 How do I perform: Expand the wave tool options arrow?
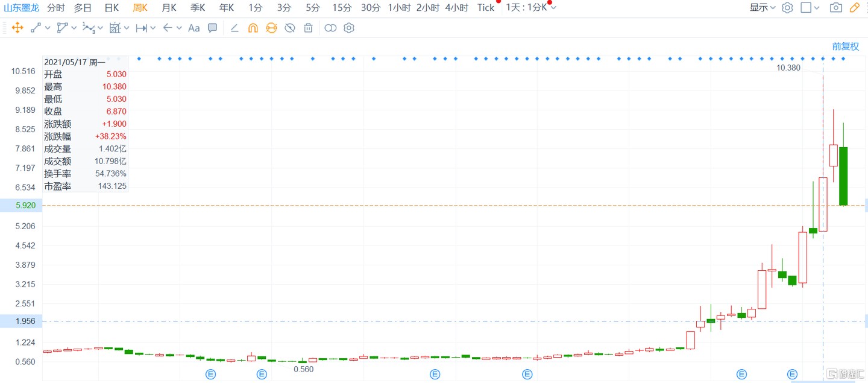click(x=100, y=28)
